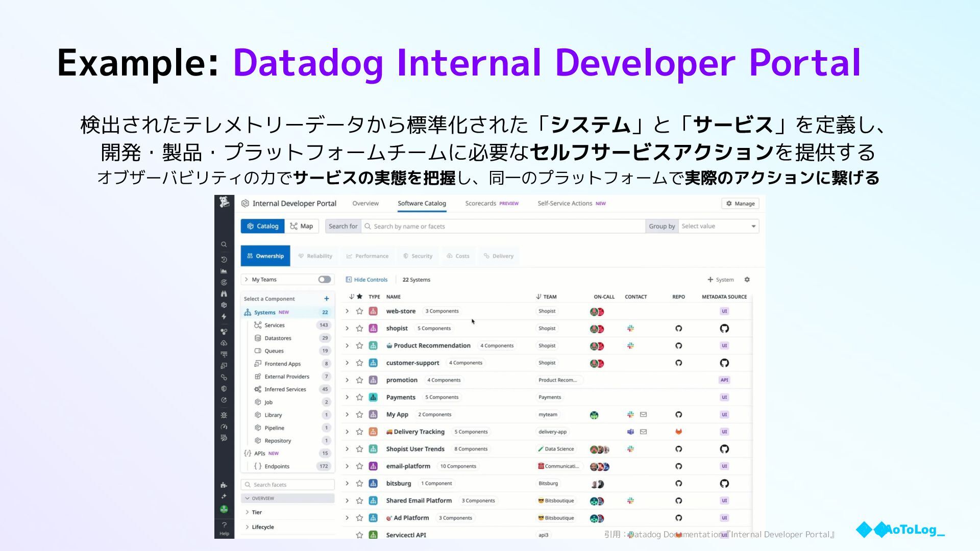Star the shopist system

point(359,329)
